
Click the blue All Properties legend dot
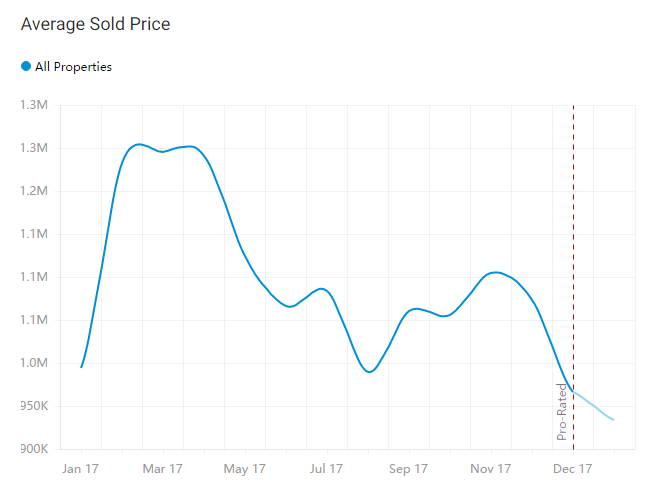26,67
